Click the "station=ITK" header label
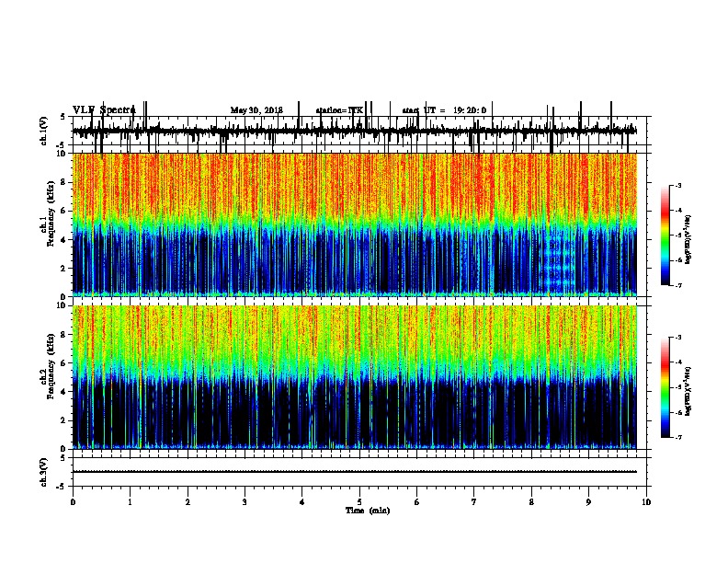 339,110
